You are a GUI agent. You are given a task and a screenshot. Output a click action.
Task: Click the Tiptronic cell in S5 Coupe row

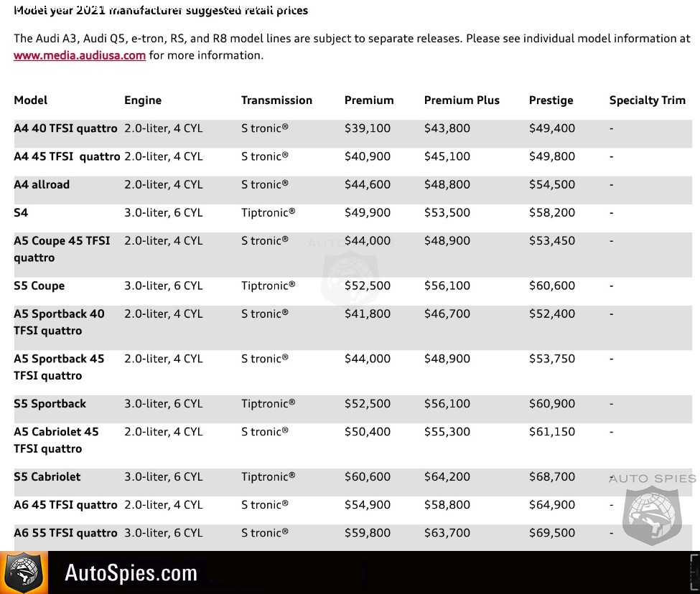(x=269, y=286)
